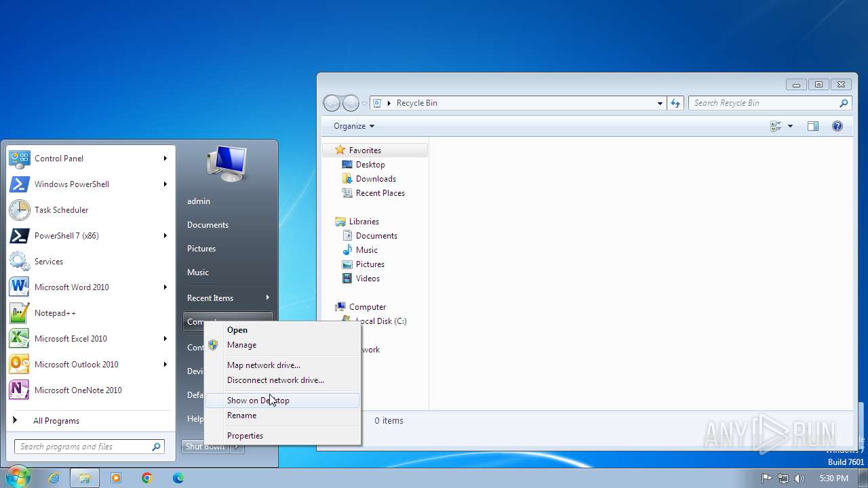Image resolution: width=868 pixels, height=488 pixels.
Task: Click the volume speaker tray icon
Action: click(800, 479)
